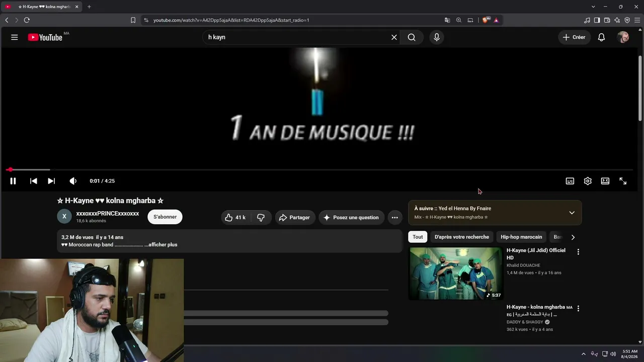Toggle the browser sidebar panel
644x362 pixels.
coord(597,20)
